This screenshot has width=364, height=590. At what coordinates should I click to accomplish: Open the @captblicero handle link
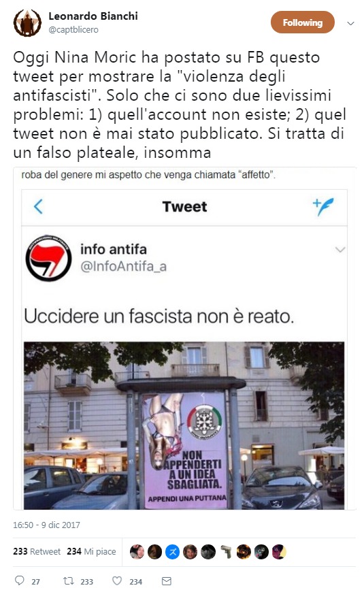pos(73,30)
